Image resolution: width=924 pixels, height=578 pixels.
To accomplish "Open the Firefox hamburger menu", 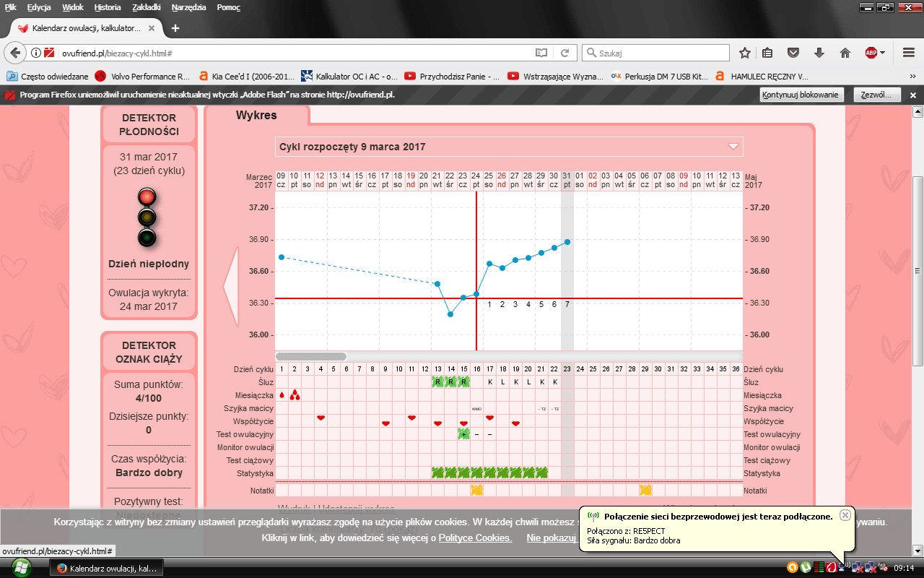I will (909, 53).
